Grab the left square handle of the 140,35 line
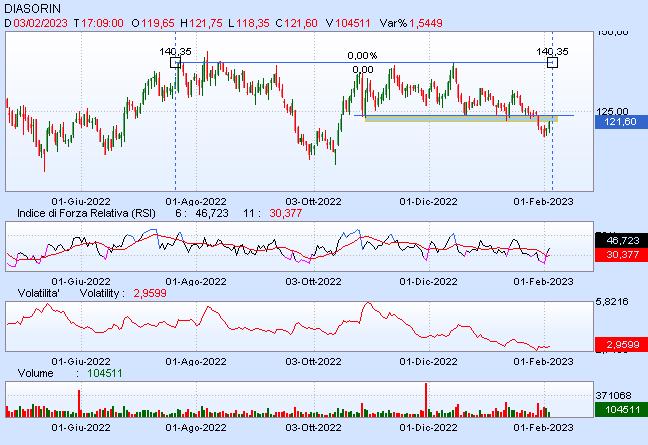Image resolution: width=648 pixels, height=445 pixels. click(175, 63)
